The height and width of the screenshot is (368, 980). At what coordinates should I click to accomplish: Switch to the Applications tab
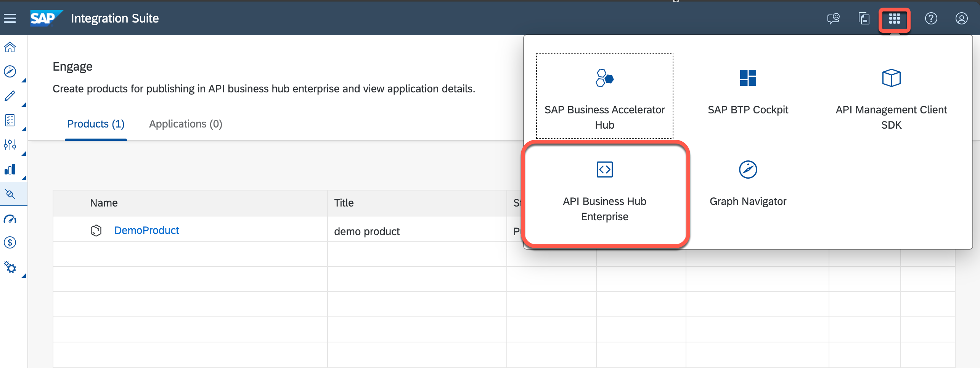[x=185, y=124]
